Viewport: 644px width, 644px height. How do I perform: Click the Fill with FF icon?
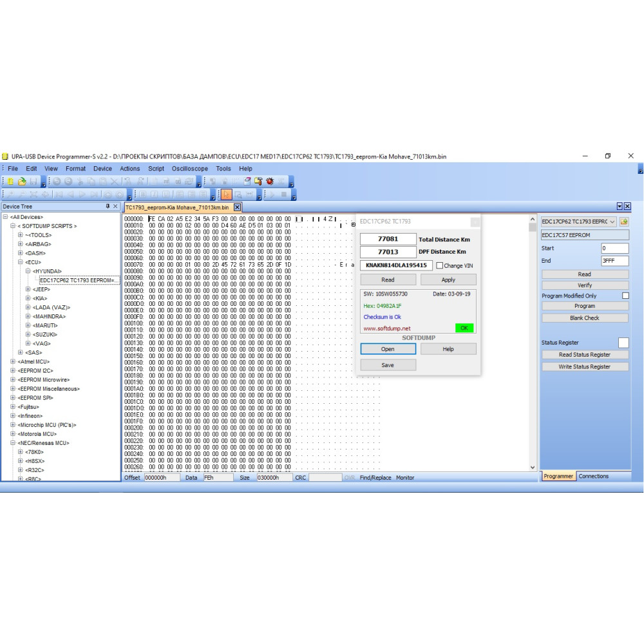tap(166, 181)
